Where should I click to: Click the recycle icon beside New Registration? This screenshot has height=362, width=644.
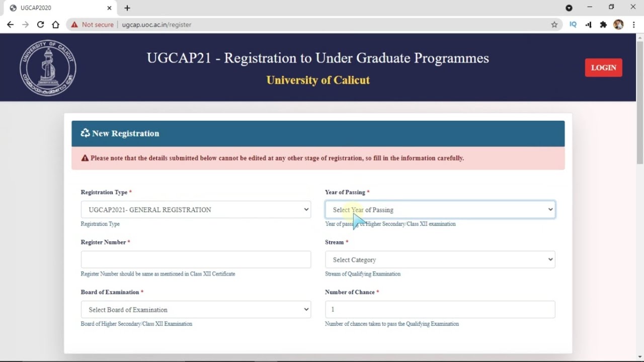pos(85,133)
